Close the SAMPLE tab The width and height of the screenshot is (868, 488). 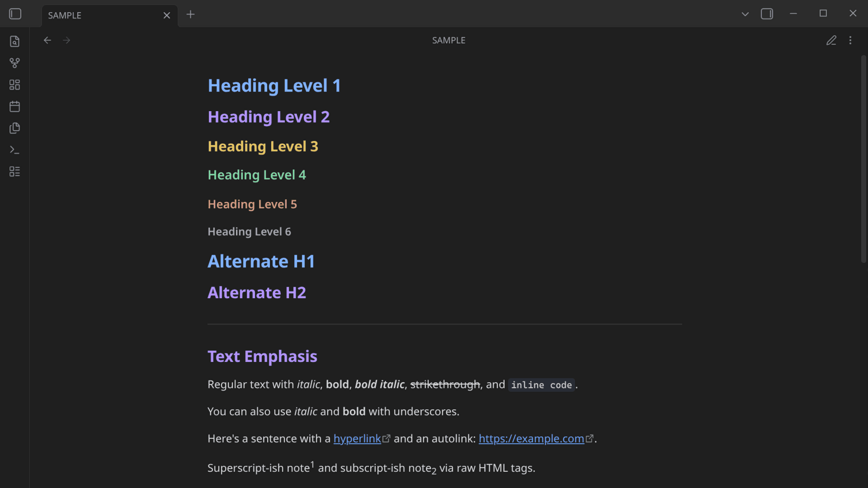(167, 15)
